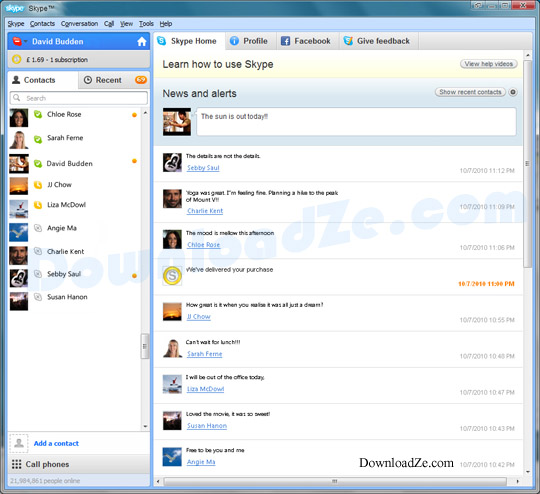Screen dimensions: 540x494
Task: Select Liza McDowl in the contact list
Action: point(74,208)
